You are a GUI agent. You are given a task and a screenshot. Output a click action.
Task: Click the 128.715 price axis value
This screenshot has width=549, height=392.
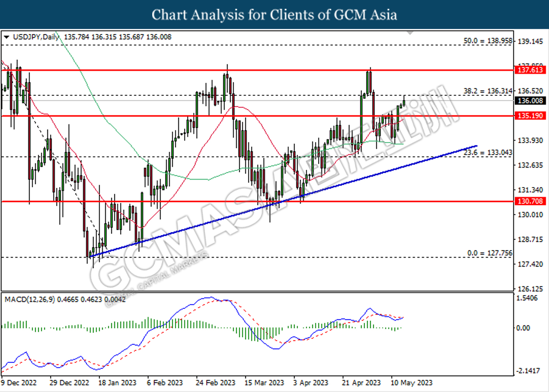530,239
